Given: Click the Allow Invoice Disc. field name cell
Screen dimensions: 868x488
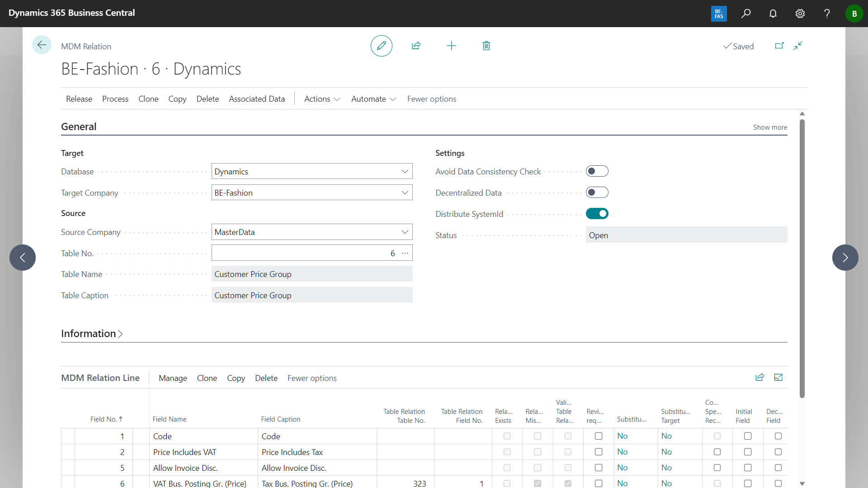Looking at the screenshot, I should (x=203, y=468).
